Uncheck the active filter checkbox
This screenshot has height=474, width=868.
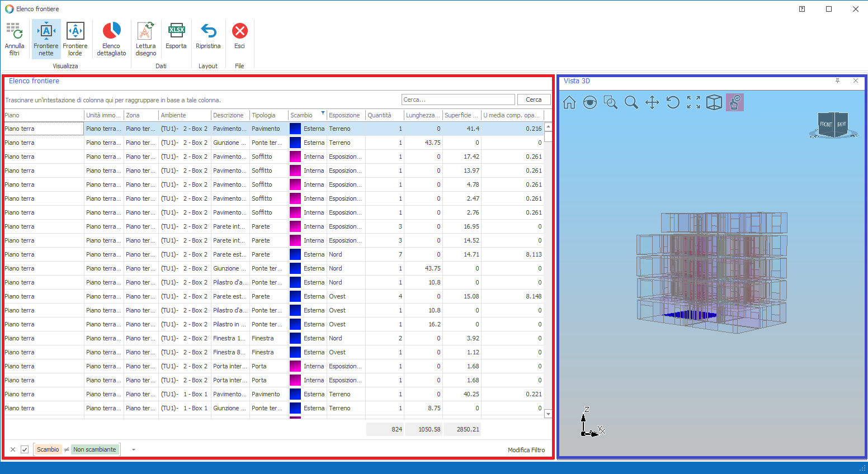25,449
